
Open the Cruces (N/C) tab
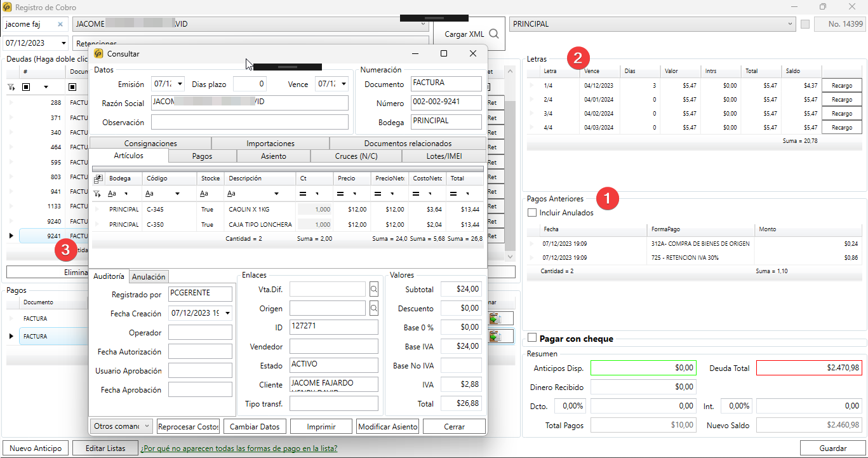[x=356, y=156]
